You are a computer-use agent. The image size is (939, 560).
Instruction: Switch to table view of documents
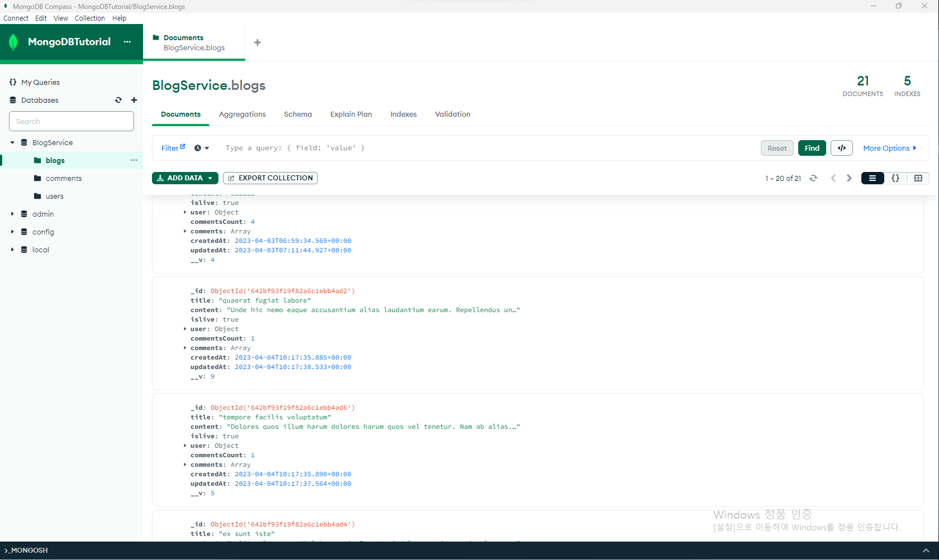[x=918, y=178]
